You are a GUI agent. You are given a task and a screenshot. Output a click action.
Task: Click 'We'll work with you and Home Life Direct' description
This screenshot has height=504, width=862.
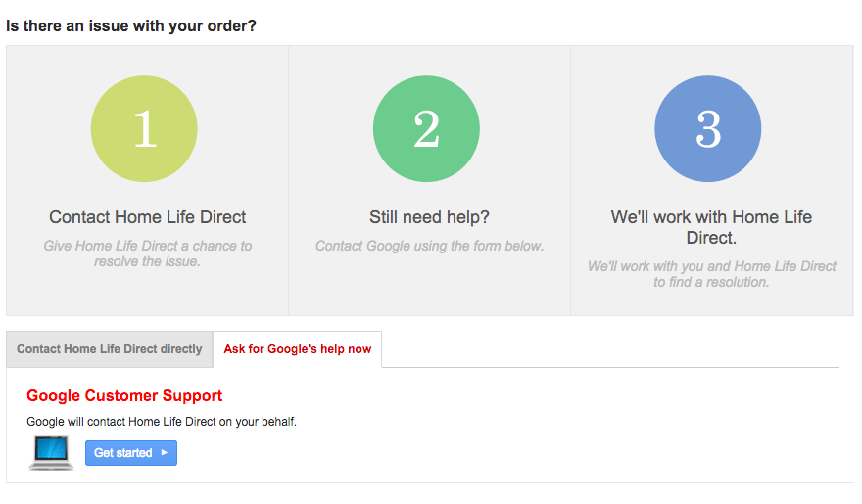pyautogui.click(x=711, y=274)
